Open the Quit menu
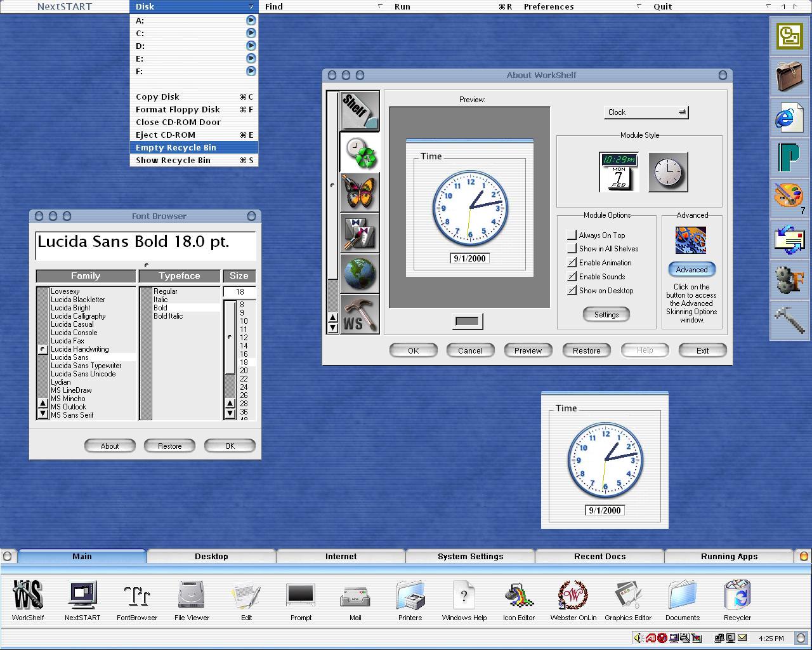 [712, 6]
